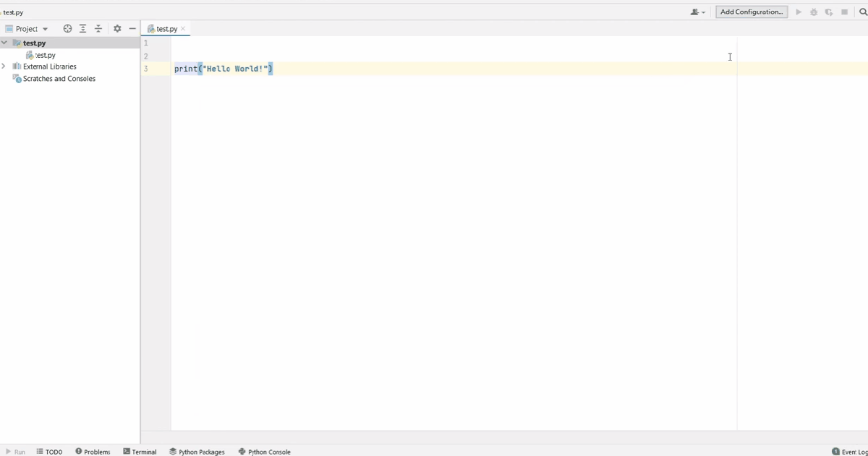The height and width of the screenshot is (456, 868).
Task: Open the Run tool window tab
Action: pos(15,452)
